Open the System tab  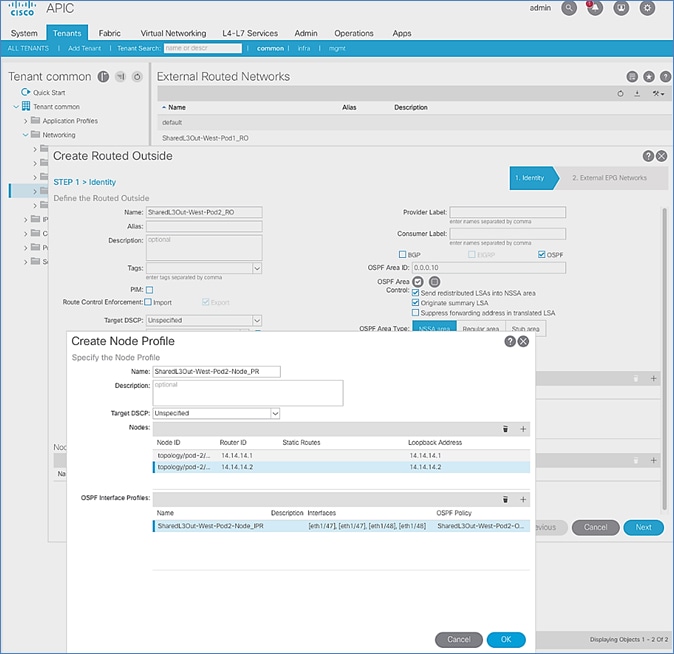(24, 33)
